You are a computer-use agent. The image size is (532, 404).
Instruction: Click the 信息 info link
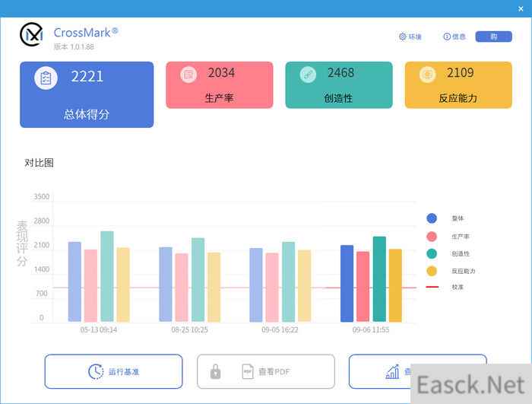[459, 37]
